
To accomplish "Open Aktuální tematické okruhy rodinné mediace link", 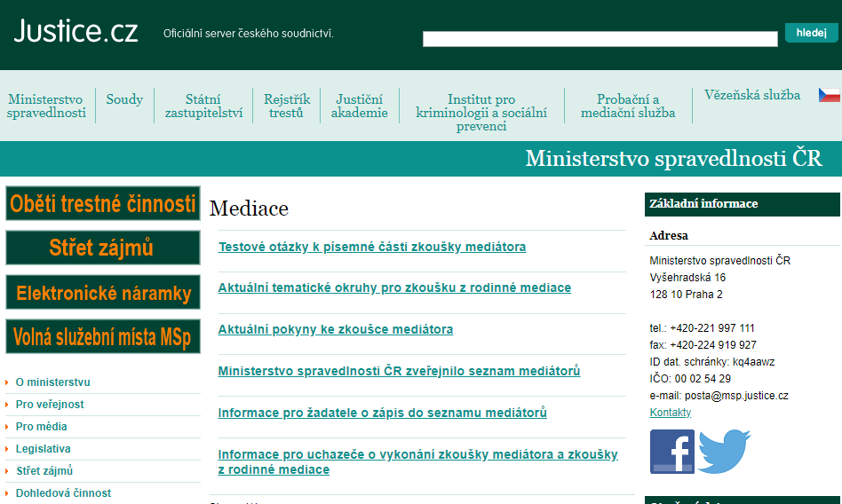I will [x=394, y=287].
